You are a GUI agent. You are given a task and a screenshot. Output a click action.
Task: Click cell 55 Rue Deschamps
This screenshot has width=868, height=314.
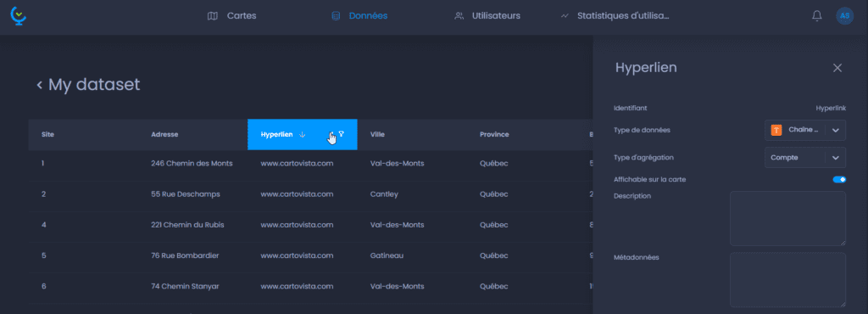click(x=186, y=194)
